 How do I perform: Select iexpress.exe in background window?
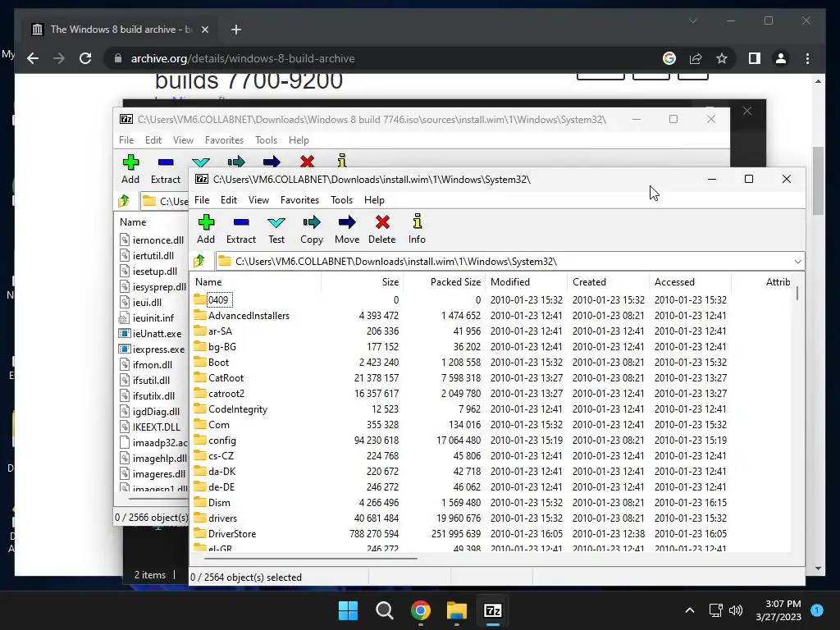point(158,349)
